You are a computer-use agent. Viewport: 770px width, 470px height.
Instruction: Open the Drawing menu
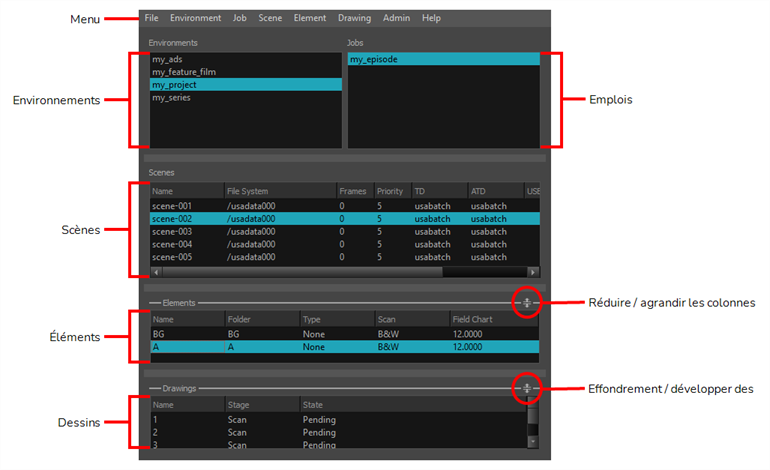pyautogui.click(x=354, y=18)
